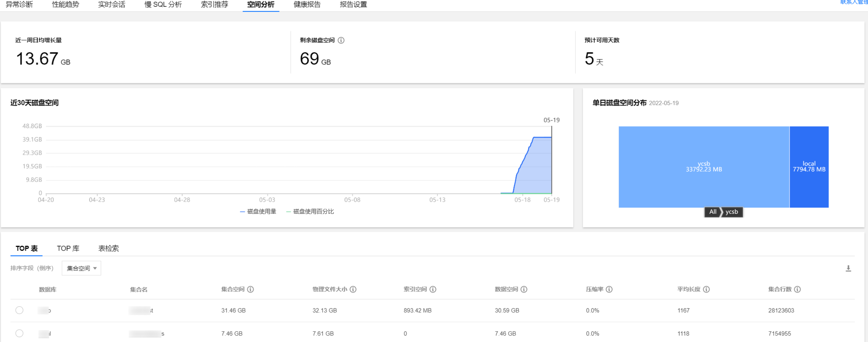The height and width of the screenshot is (342, 868).
Task: Click info icon beside 集合空间 column header
Action: pyautogui.click(x=251, y=289)
